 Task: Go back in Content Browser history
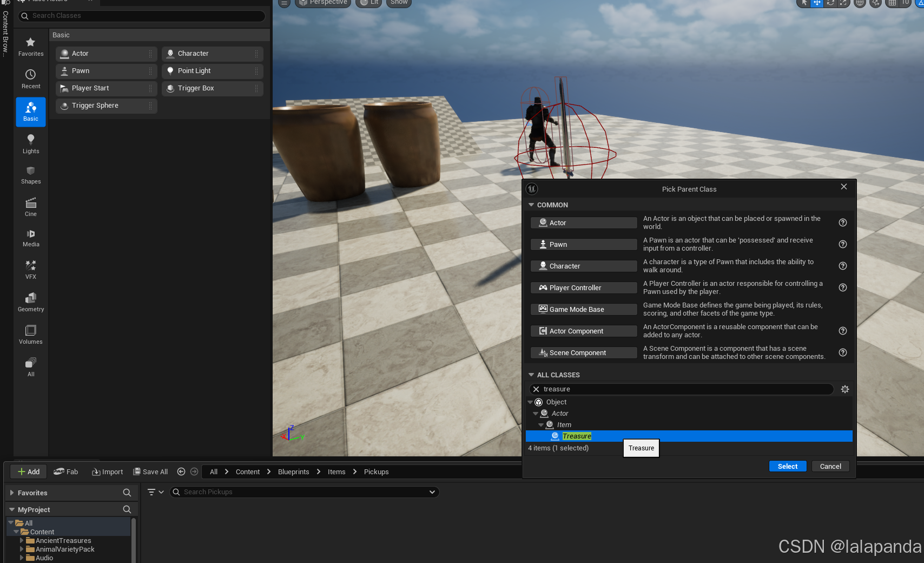(x=181, y=472)
